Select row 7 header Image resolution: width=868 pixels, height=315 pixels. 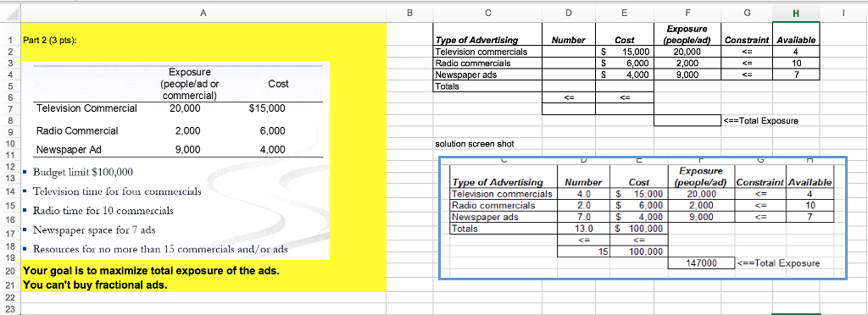(10, 109)
